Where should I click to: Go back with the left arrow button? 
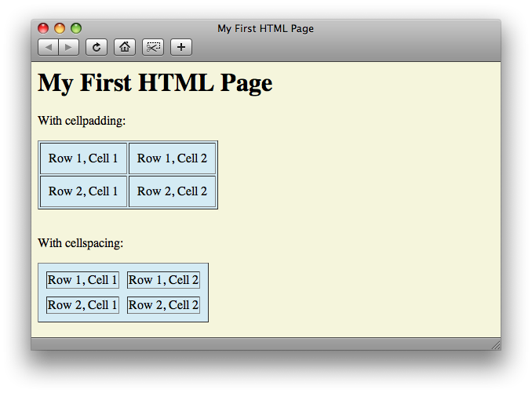click(x=48, y=47)
